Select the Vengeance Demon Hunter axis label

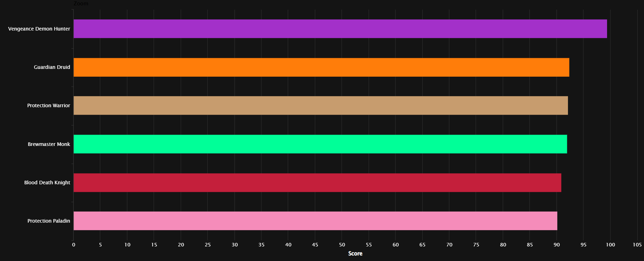pos(39,29)
